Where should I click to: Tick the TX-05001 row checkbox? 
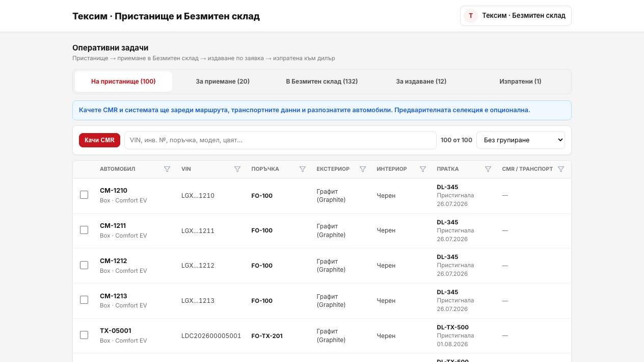pos(84,335)
